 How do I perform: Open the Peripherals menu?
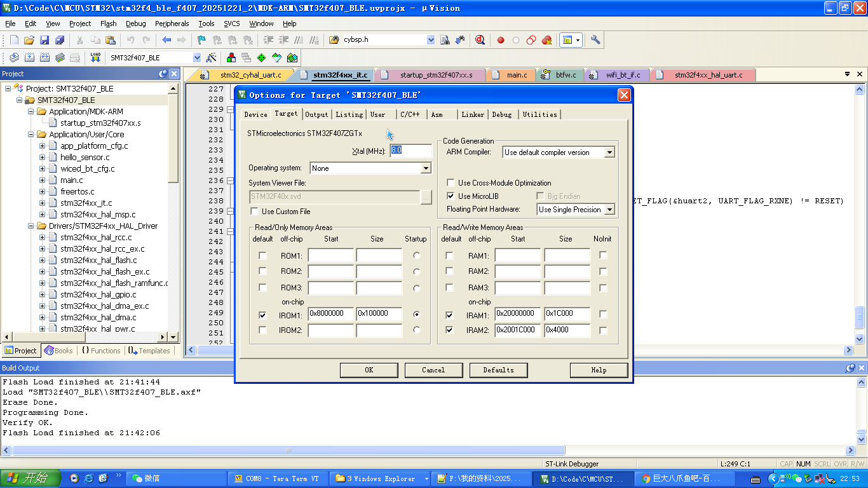[172, 24]
